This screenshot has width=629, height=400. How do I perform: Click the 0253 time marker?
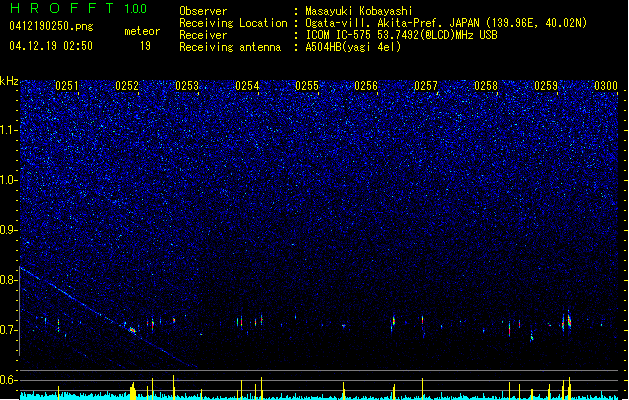coord(187,86)
